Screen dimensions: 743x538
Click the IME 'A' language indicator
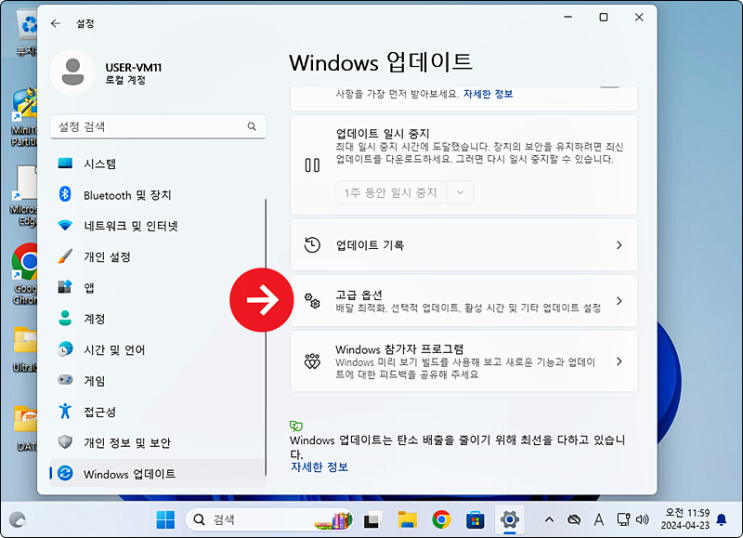pyautogui.click(x=599, y=520)
